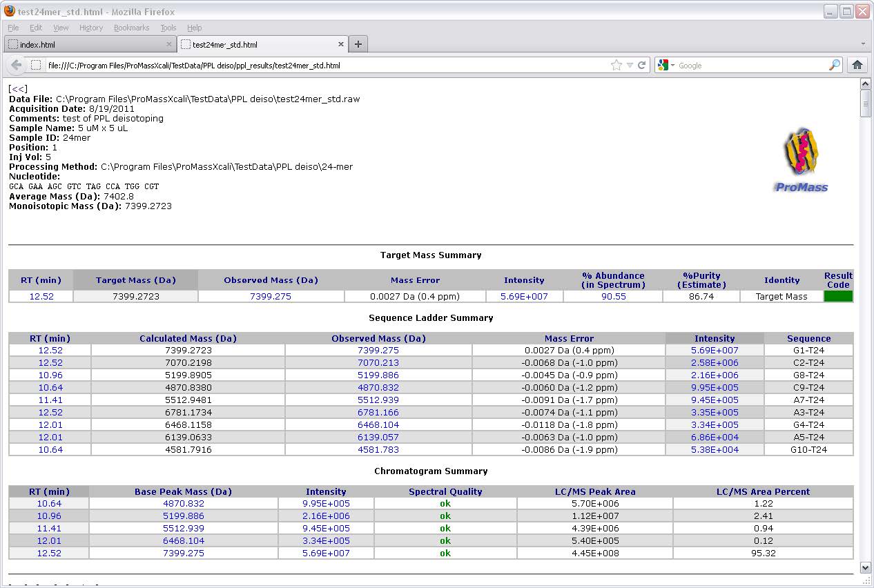Viewport: 874px width, 588px height.
Task: Click the ProMass logo image
Action: 801,159
